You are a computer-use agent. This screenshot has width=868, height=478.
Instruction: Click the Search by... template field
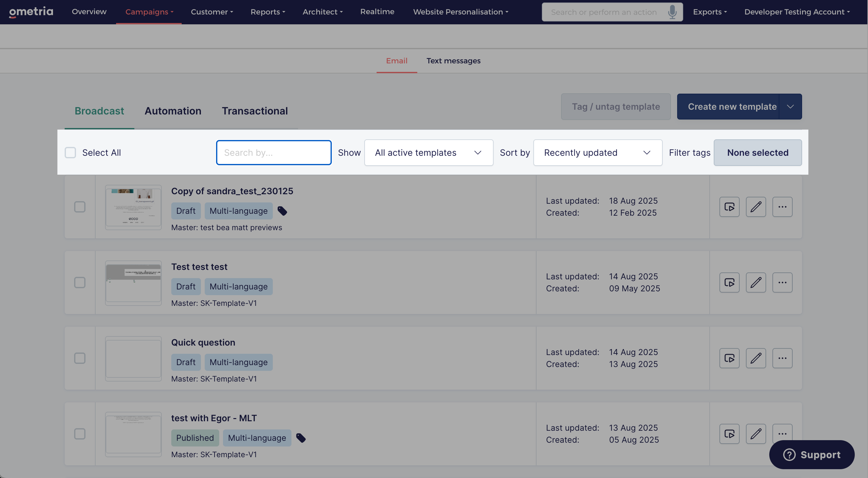[x=273, y=153]
